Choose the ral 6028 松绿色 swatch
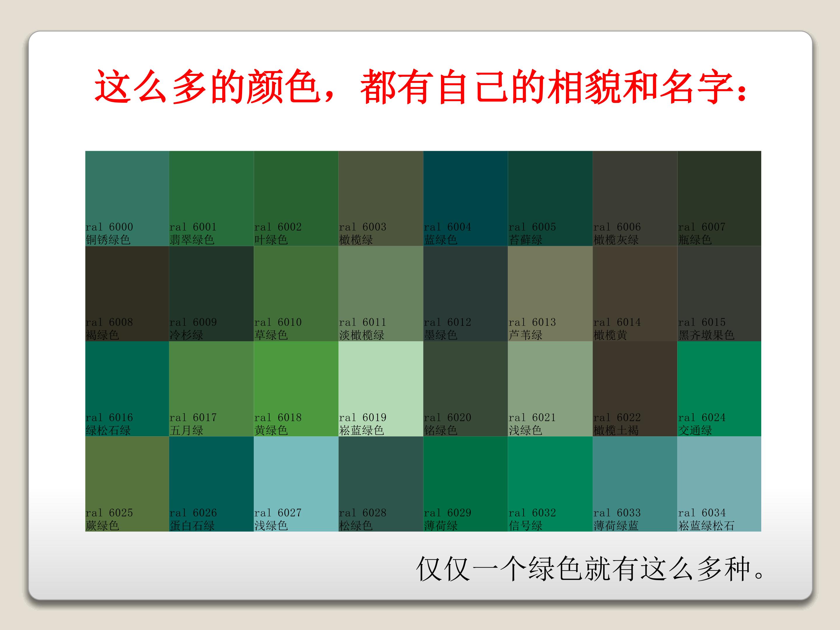The width and height of the screenshot is (840, 630). click(381, 484)
